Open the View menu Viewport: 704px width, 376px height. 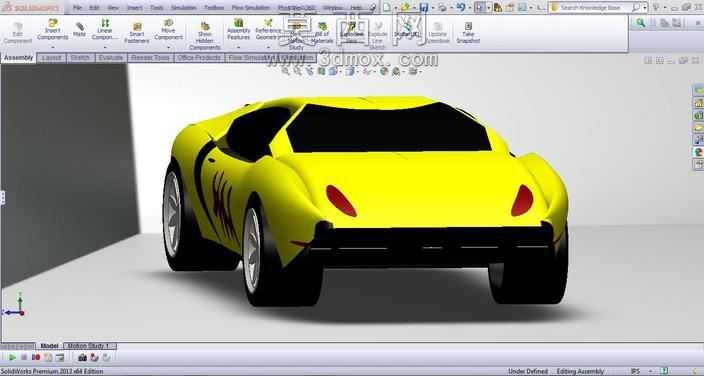click(x=113, y=8)
